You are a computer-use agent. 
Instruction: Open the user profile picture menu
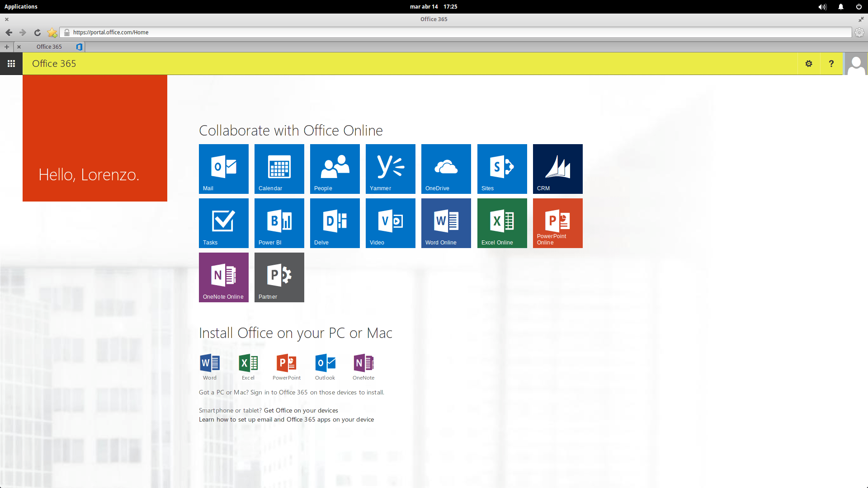click(856, 64)
